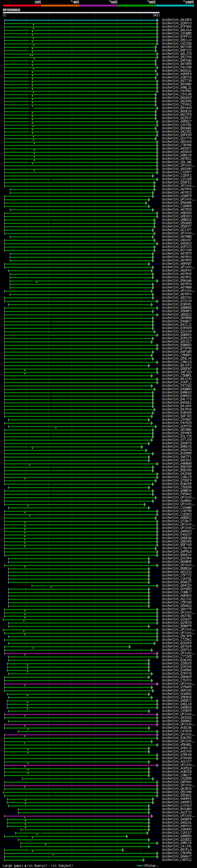Click the short alignment bar for UniRef100_Q676Z4
197x868 pixels.
pyautogui.click(x=67, y=647)
